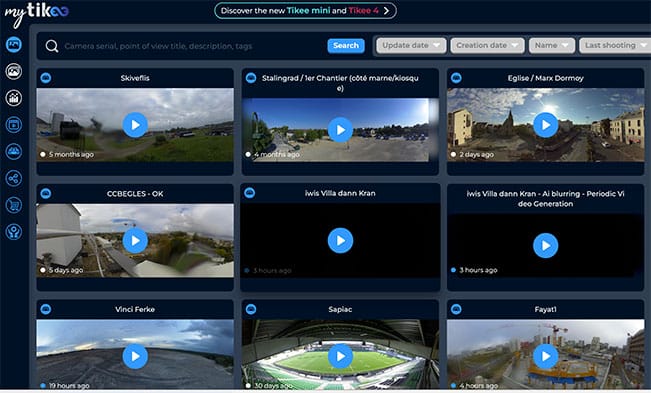This screenshot has width=651, height=393.
Task: Click the search magnifier icon
Action: click(x=52, y=46)
